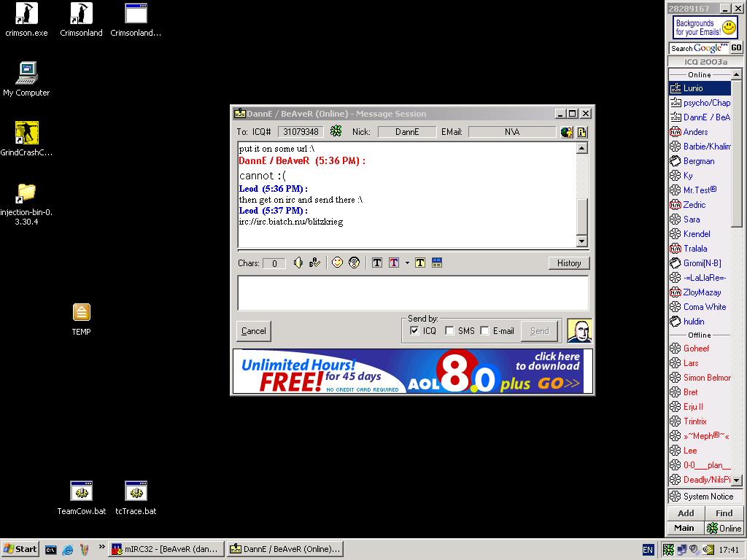
Task: Open the System Notice entry
Action: (x=705, y=496)
